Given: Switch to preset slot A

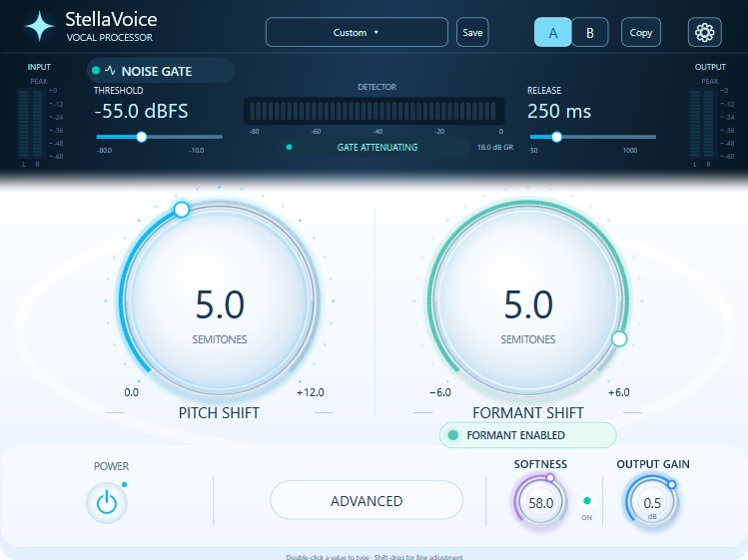Looking at the screenshot, I should pyautogui.click(x=553, y=32).
